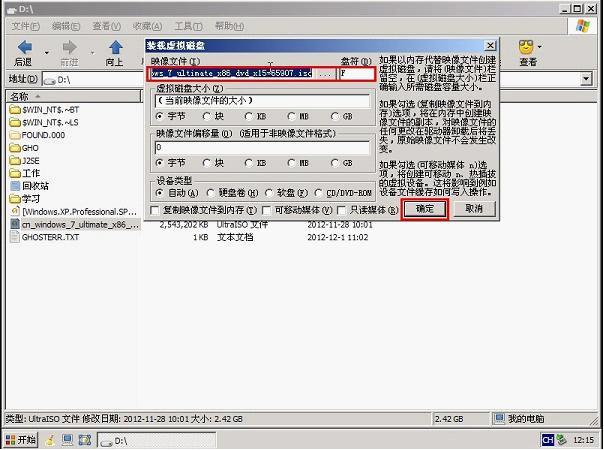Select the 工作 folder icon

pyautogui.click(x=15, y=173)
